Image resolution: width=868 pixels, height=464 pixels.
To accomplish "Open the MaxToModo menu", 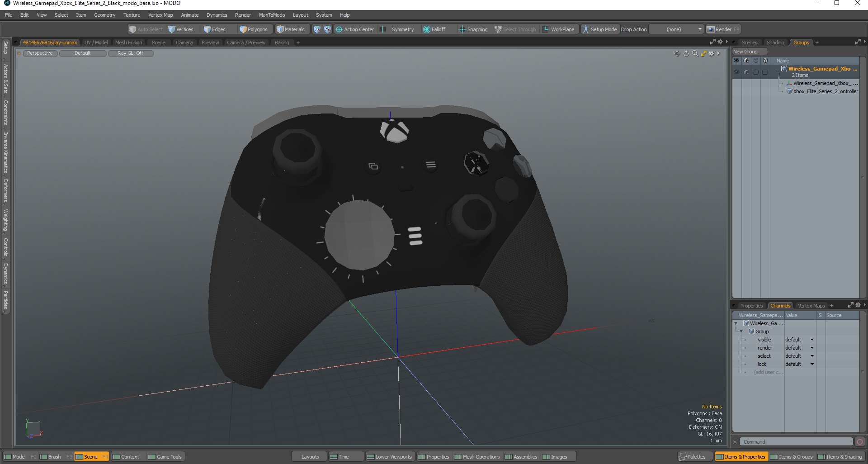I will (x=272, y=15).
